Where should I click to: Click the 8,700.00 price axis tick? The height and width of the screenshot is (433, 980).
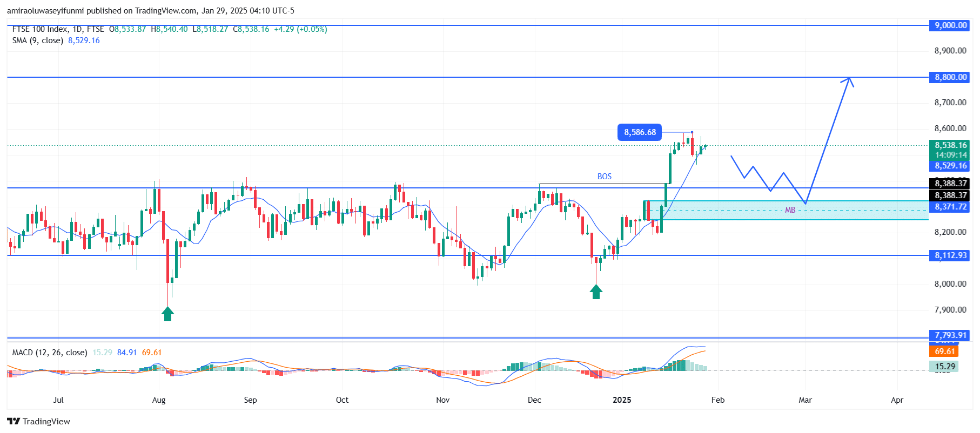pyautogui.click(x=950, y=103)
